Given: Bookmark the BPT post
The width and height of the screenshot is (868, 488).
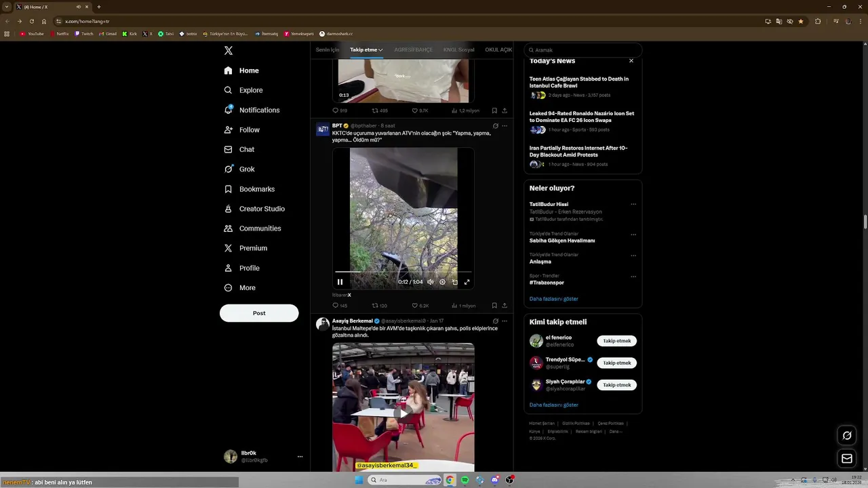Looking at the screenshot, I should (x=494, y=306).
